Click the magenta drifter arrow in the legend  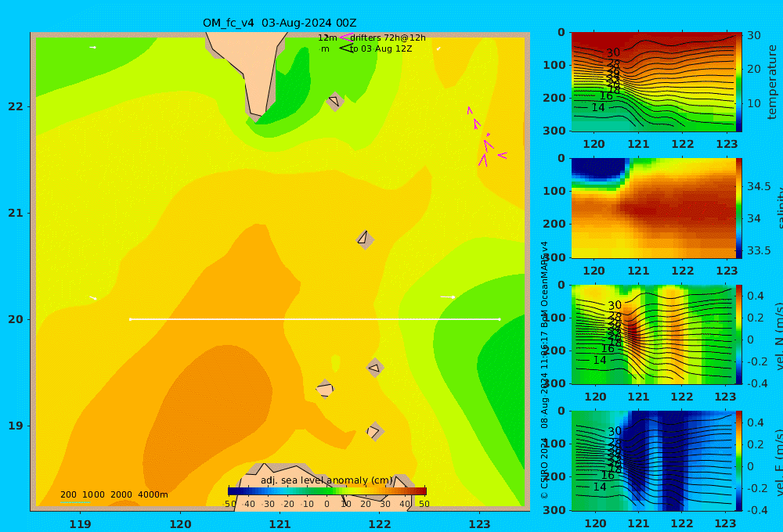346,38
